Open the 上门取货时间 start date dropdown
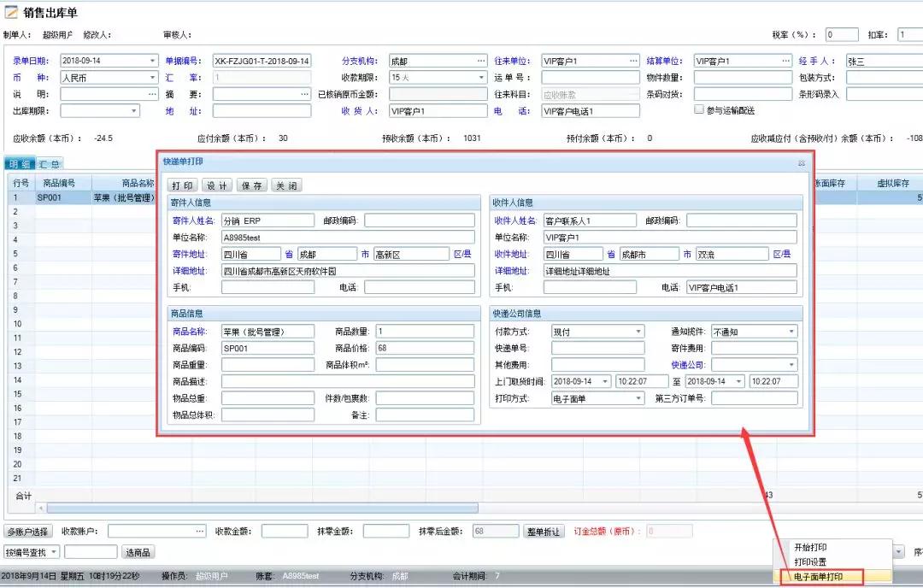 pos(605,381)
